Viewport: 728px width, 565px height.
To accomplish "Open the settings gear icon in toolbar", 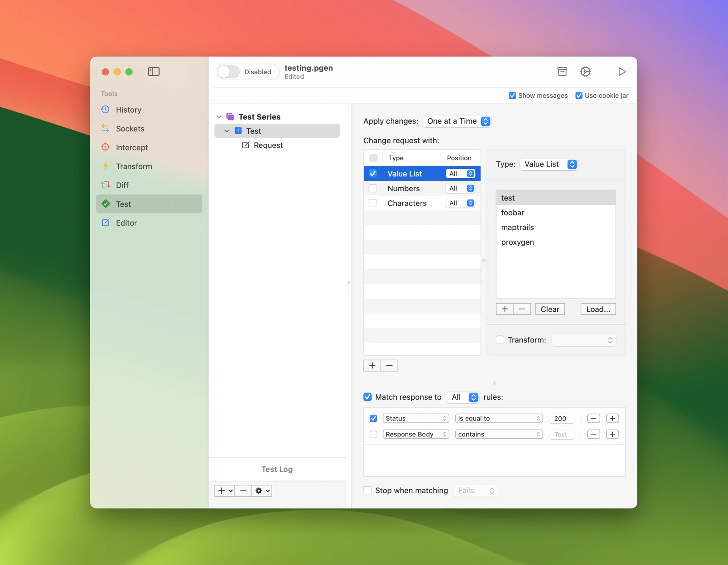I will coord(585,72).
